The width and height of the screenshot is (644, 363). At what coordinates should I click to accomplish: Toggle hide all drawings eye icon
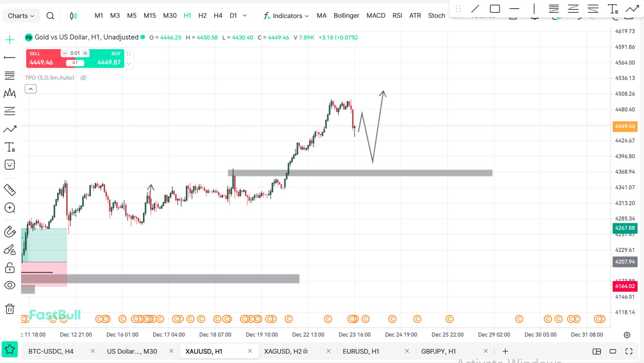10,285
